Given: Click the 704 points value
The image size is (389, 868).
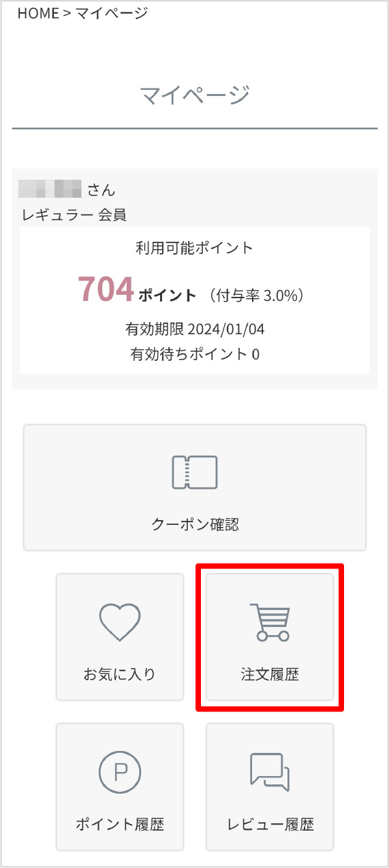Looking at the screenshot, I should coord(106,289).
